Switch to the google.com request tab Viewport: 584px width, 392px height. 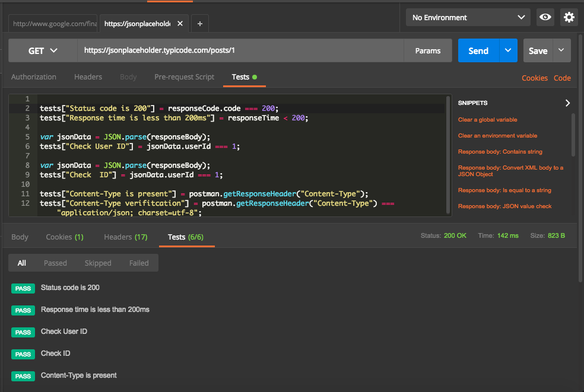click(x=53, y=24)
